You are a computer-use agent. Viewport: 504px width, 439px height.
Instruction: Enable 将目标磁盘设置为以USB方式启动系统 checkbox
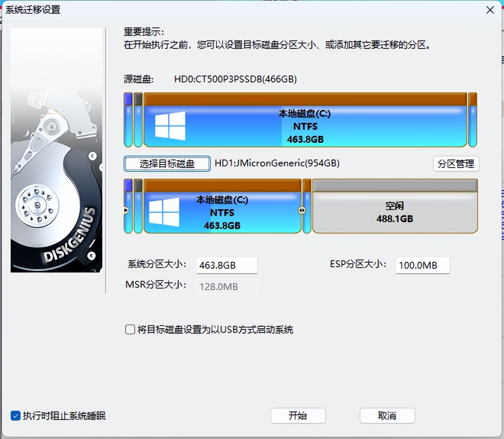[x=130, y=329]
